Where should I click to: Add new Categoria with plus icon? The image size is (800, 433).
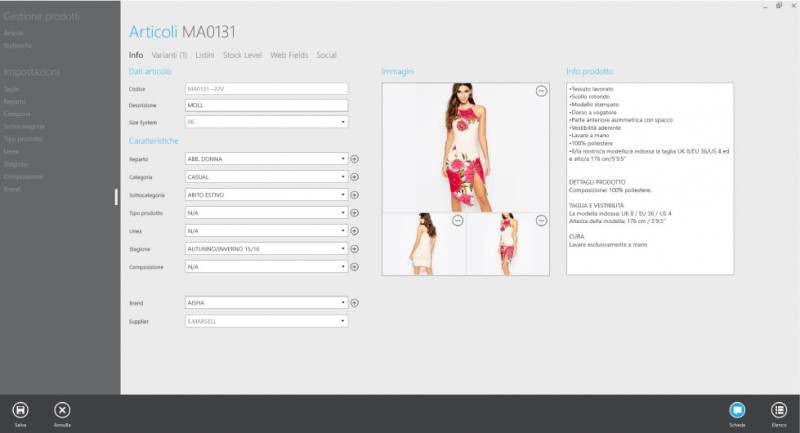(x=355, y=177)
